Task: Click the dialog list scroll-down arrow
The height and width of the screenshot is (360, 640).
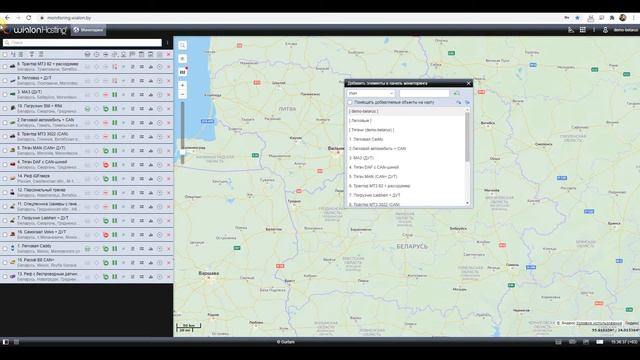Action: 467,203
